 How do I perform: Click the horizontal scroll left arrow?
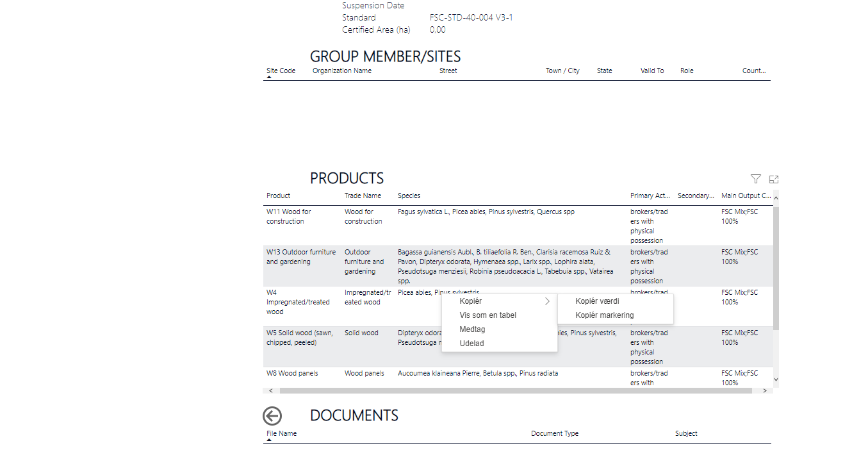[x=270, y=390]
